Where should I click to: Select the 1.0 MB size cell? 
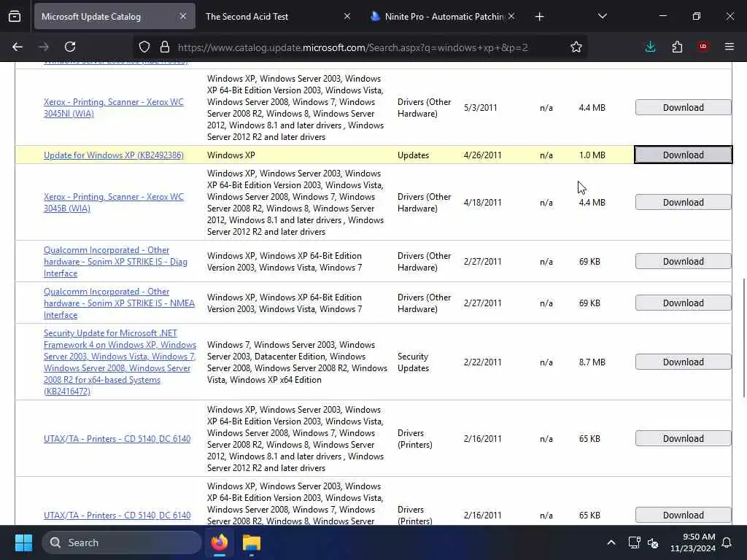592,155
